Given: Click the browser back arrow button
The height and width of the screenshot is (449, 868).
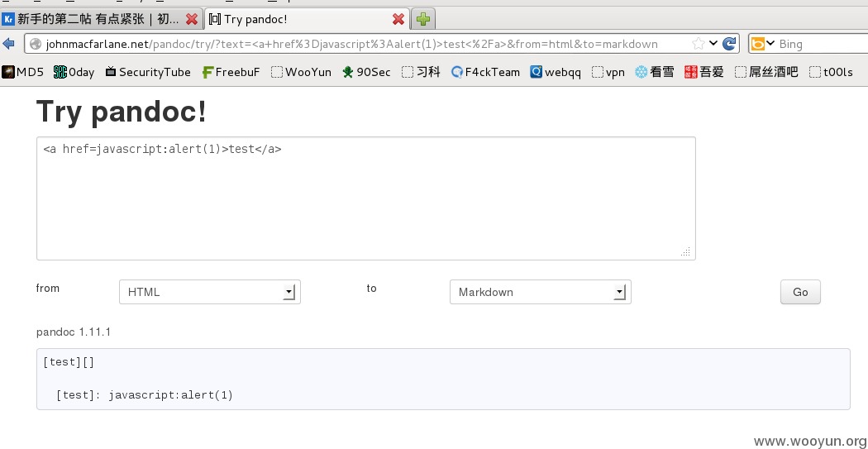Looking at the screenshot, I should tap(8, 44).
